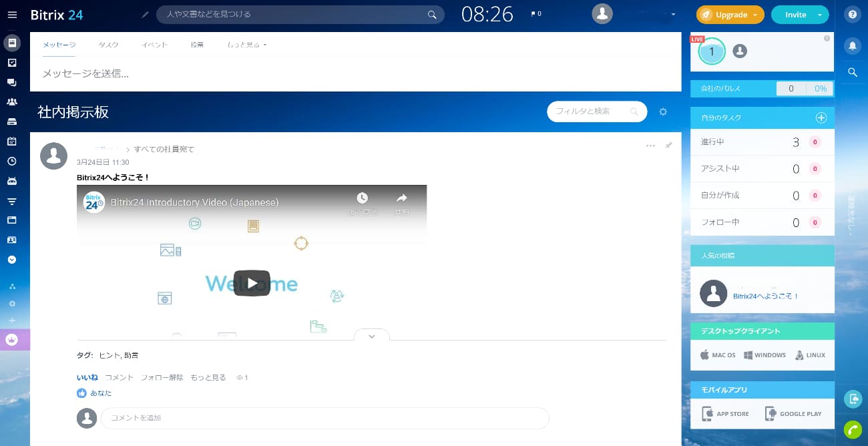Click the メッセージを送信 input area

point(356,74)
